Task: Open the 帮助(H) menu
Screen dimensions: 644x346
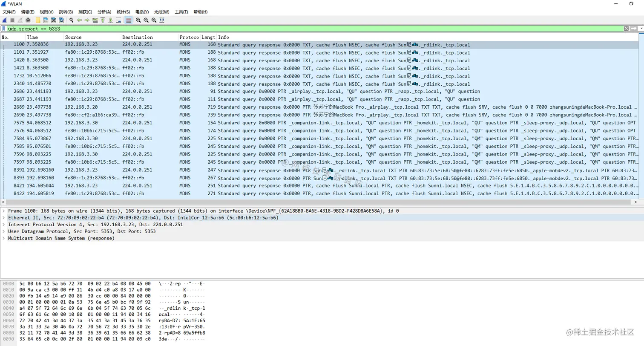Action: pyautogui.click(x=200, y=12)
